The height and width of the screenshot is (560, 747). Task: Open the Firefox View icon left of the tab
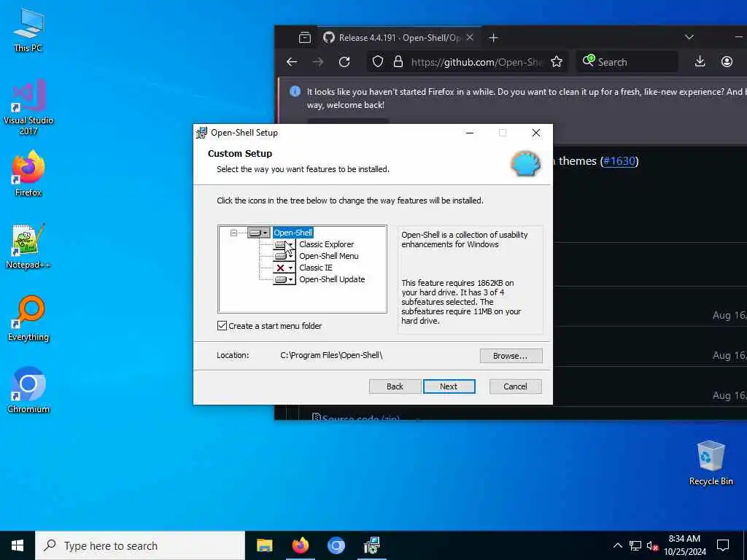(x=305, y=38)
